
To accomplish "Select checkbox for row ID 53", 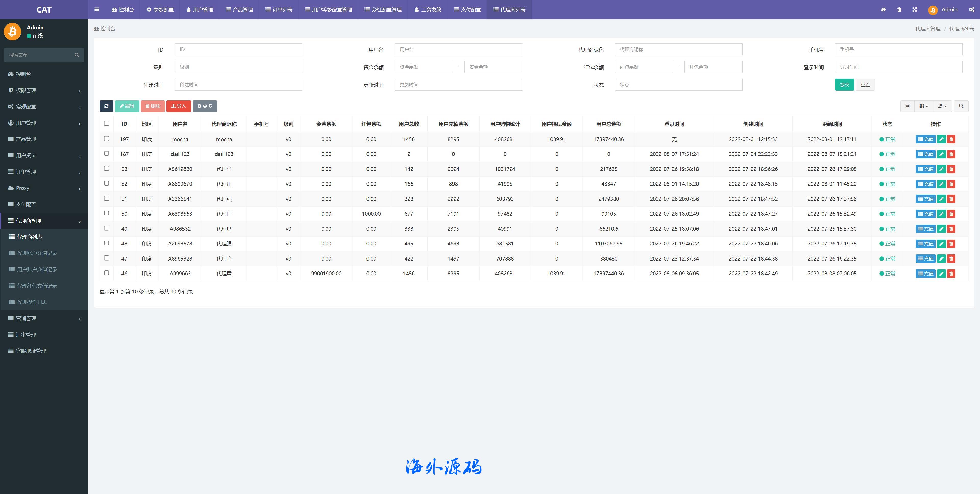I will tap(106, 168).
